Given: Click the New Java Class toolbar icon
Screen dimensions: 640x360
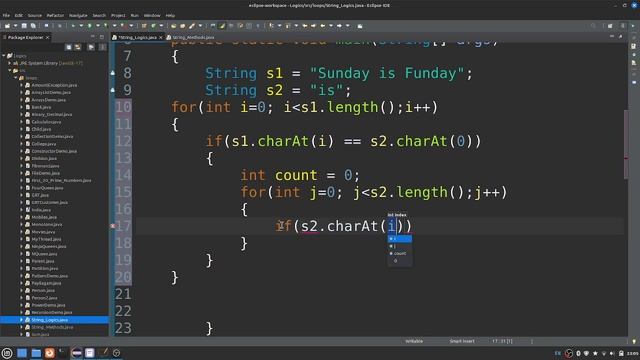Looking at the screenshot, I should [x=153, y=26].
